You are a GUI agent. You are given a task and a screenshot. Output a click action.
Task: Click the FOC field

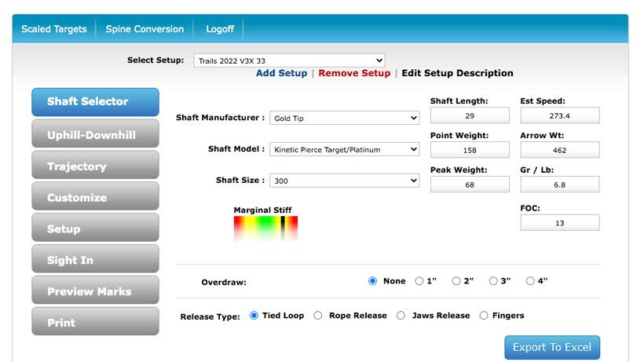(560, 223)
